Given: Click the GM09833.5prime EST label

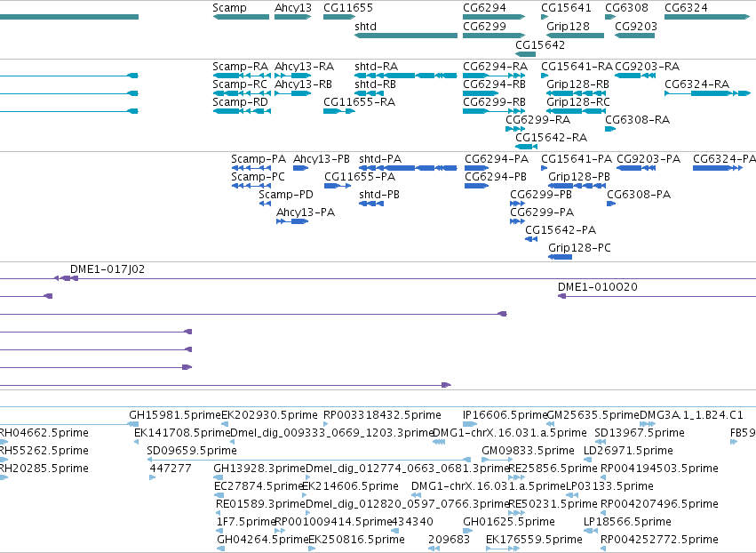Looking at the screenshot, I should coord(528,451).
